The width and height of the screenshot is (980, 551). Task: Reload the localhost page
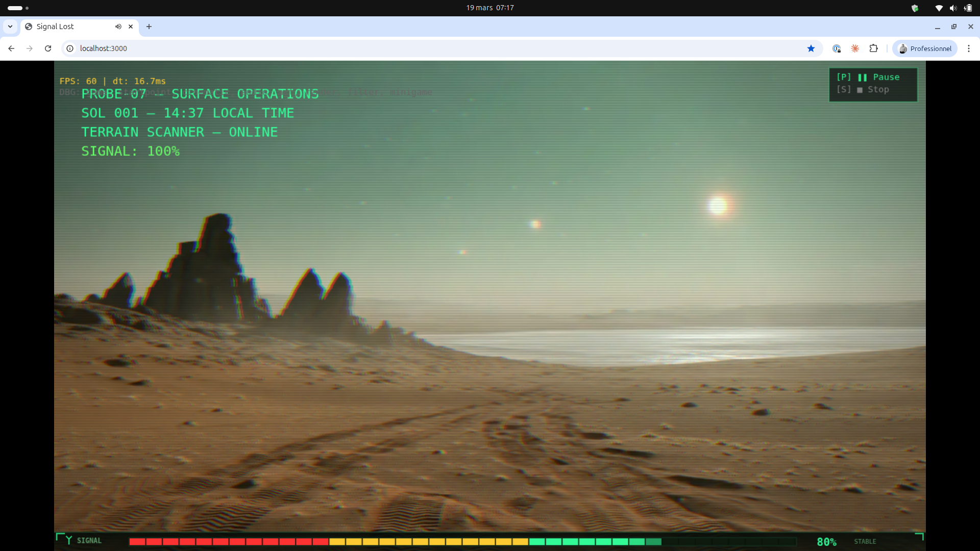click(48, 48)
